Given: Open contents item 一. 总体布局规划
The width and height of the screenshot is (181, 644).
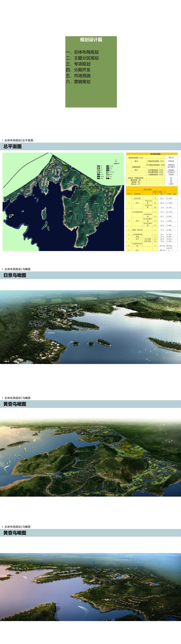Looking at the screenshot, I should pos(82,52).
